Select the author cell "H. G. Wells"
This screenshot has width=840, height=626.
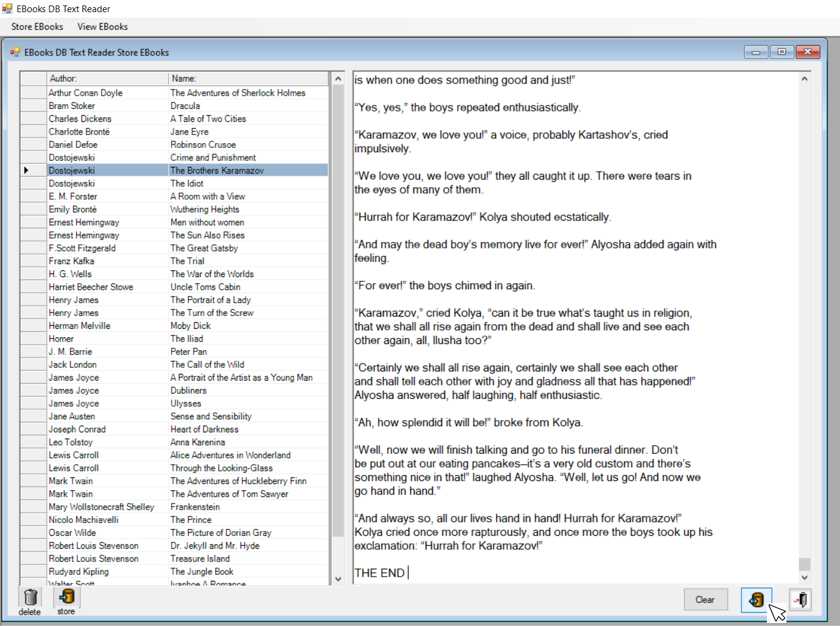[x=108, y=274]
